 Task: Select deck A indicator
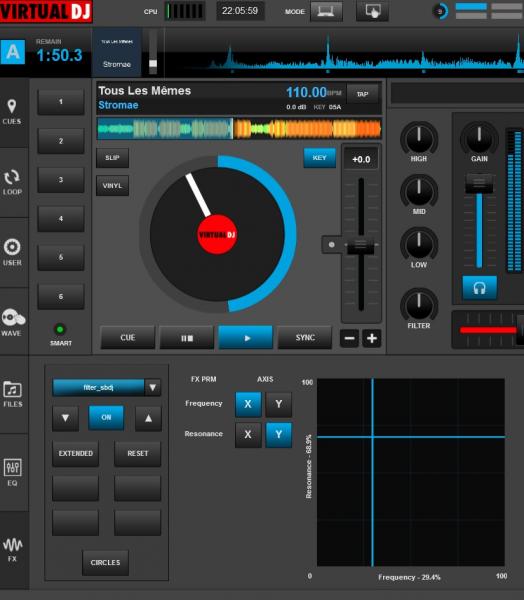coord(13,52)
